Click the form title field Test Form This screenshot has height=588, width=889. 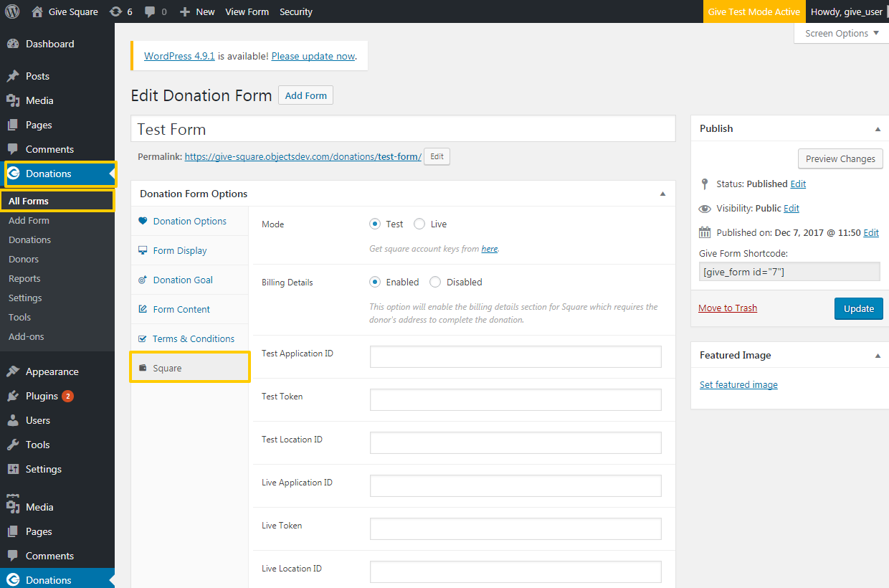(x=403, y=129)
